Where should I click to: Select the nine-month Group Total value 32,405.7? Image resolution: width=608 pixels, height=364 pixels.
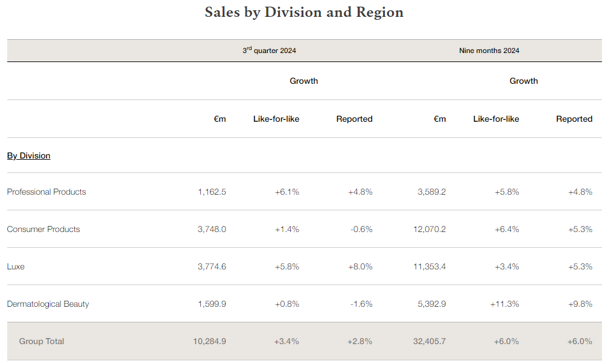click(x=429, y=341)
